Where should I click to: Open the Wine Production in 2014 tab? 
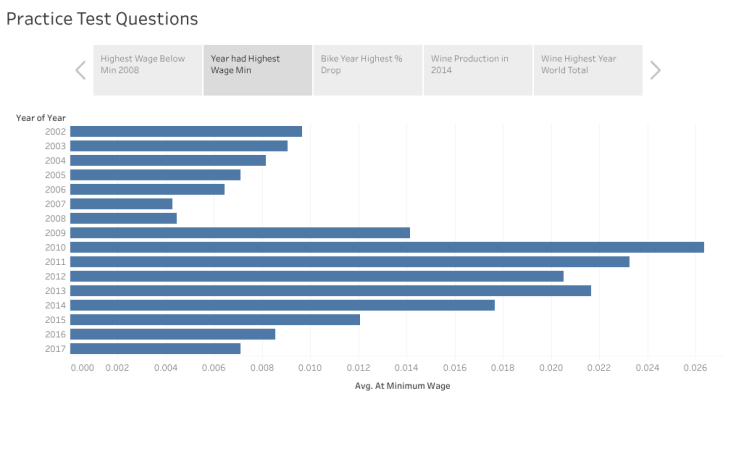pos(477,70)
